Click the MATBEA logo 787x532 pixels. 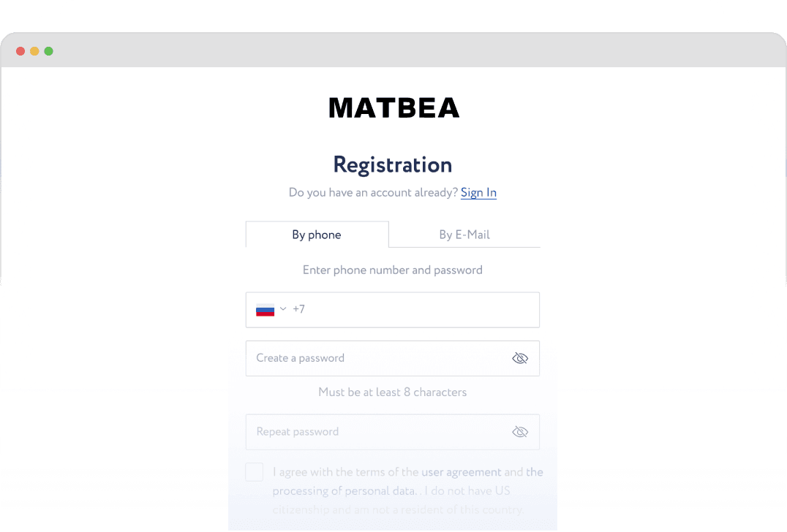coord(393,108)
